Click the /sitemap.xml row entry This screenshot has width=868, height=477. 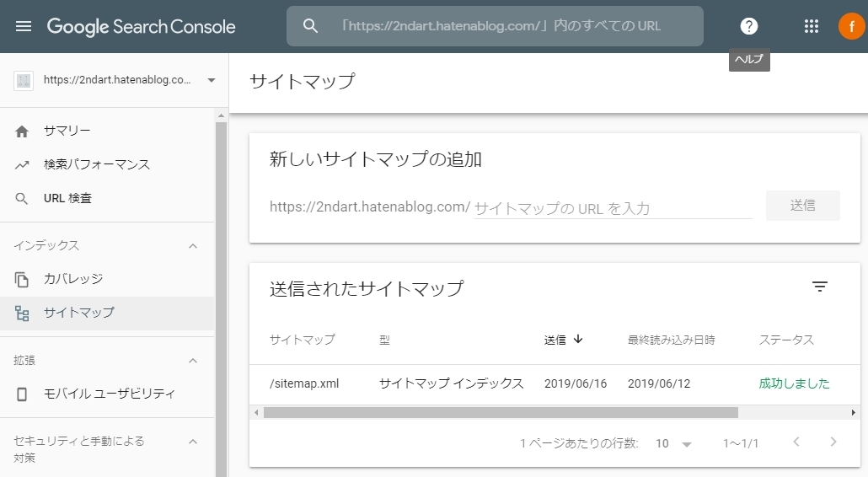coord(304,383)
